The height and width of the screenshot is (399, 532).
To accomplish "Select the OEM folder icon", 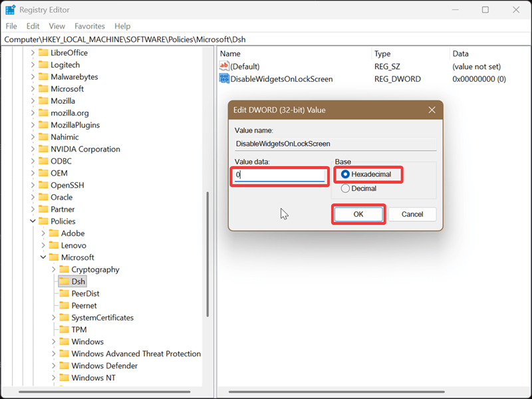I will (43, 173).
